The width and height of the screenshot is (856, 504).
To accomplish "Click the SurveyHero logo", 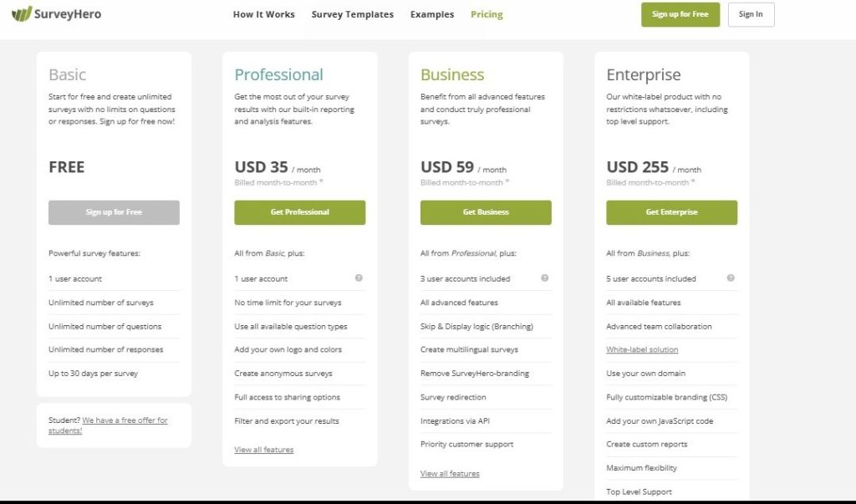I will tap(56, 13).
